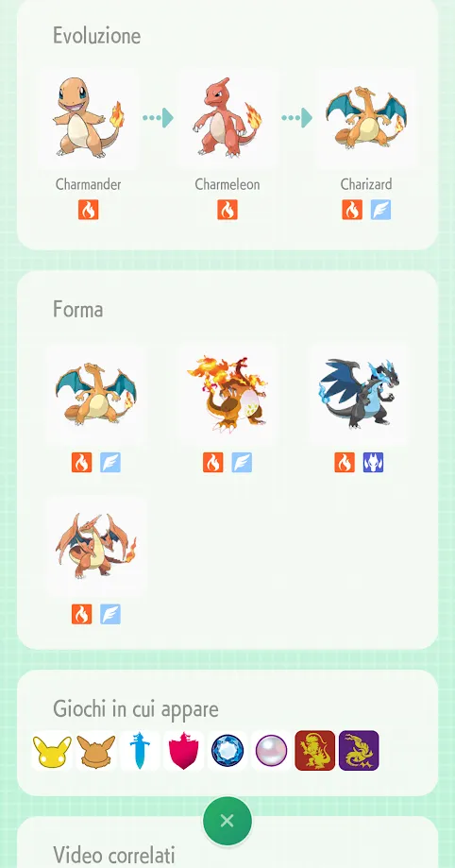Viewport: 455px width, 868px height.
Task: Tap the Fire type icon under Charmeleon
Action: click(227, 210)
